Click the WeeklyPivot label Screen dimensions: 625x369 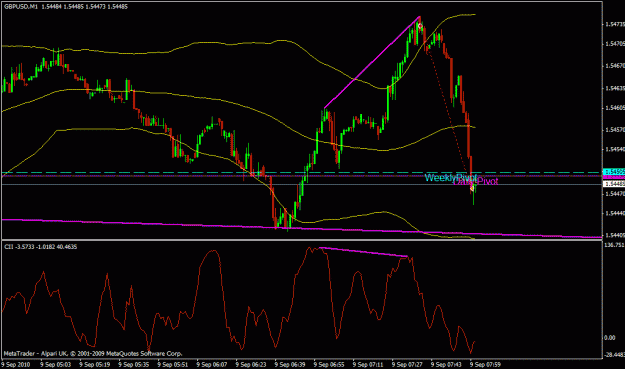(450, 178)
